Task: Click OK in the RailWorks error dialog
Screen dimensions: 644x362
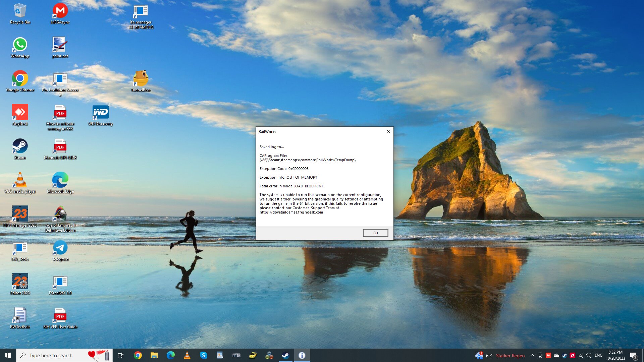Action: pyautogui.click(x=375, y=233)
